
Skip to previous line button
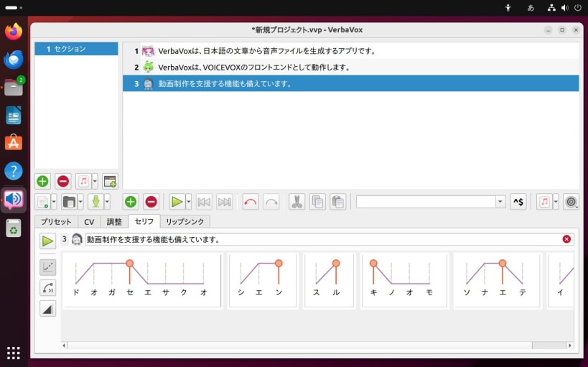coord(204,202)
